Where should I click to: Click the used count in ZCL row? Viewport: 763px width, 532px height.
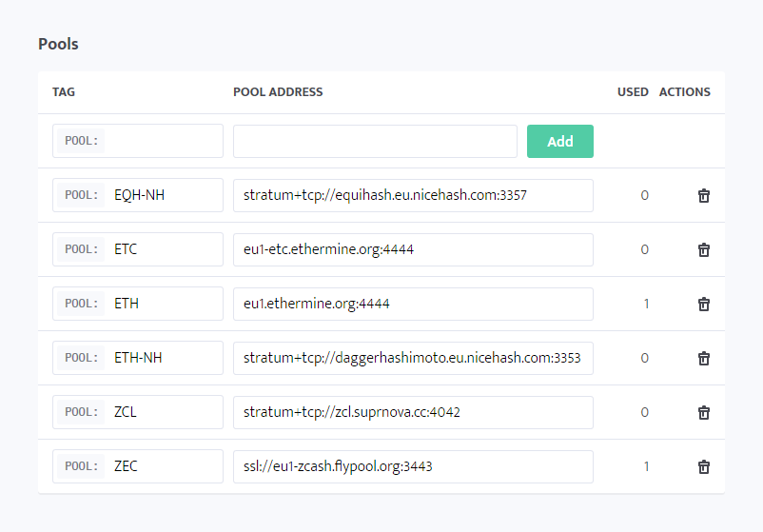(x=644, y=412)
